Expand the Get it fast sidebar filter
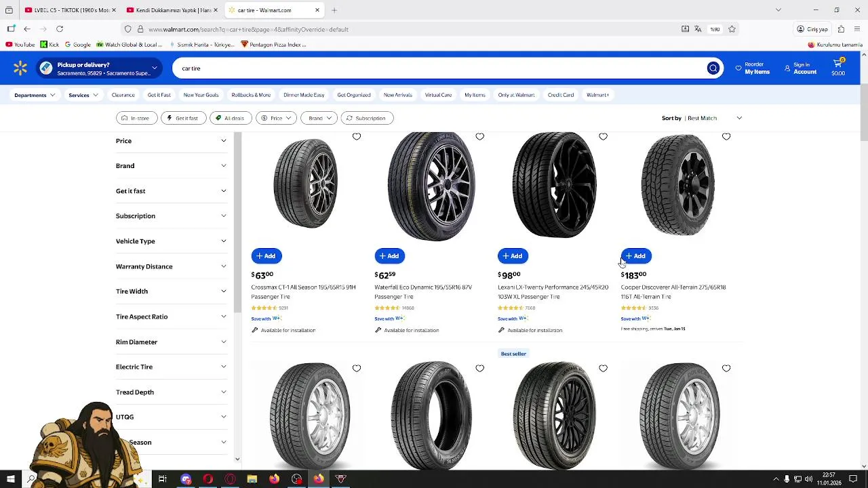This screenshot has height=488, width=868. (x=171, y=191)
